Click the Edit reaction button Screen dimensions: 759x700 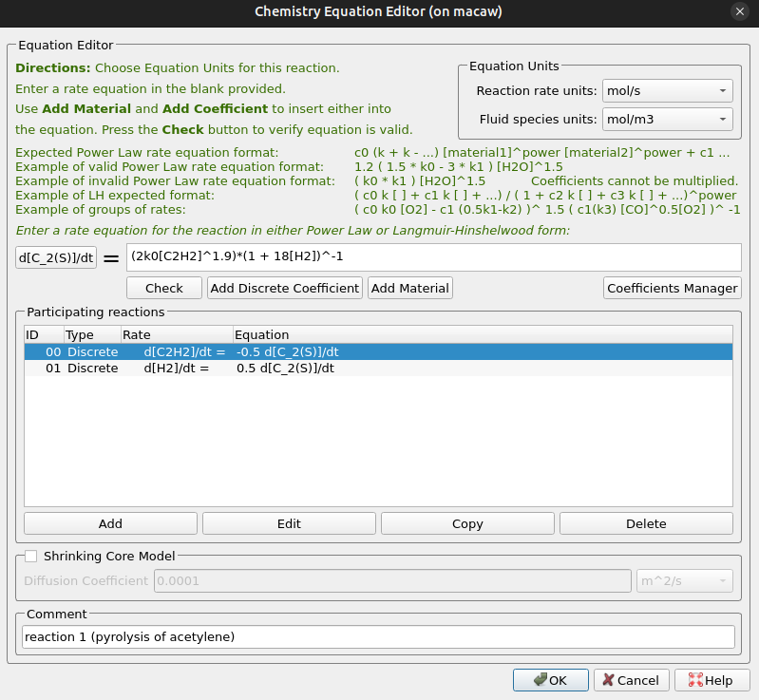[x=289, y=523]
